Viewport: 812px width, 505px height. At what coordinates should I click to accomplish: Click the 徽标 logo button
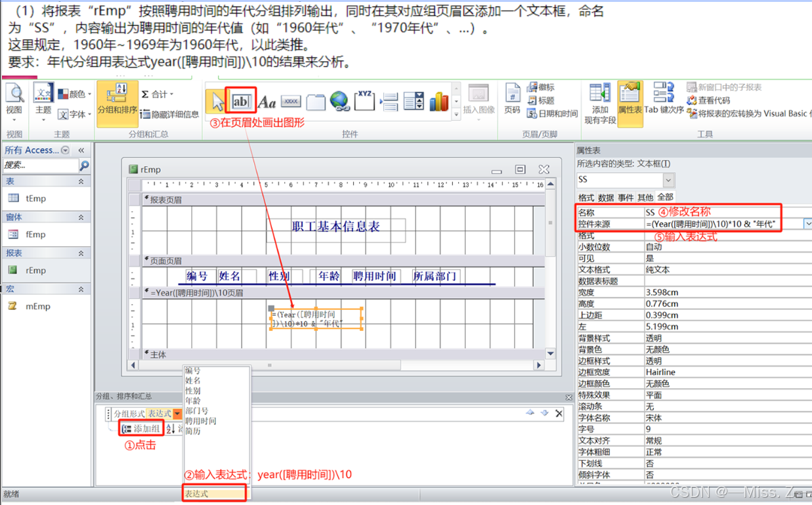point(541,87)
